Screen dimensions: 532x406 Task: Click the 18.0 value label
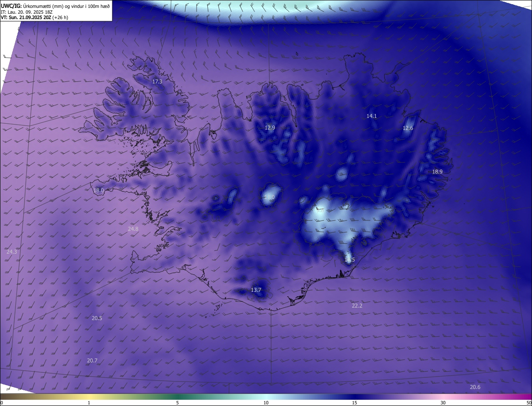(x=99, y=191)
